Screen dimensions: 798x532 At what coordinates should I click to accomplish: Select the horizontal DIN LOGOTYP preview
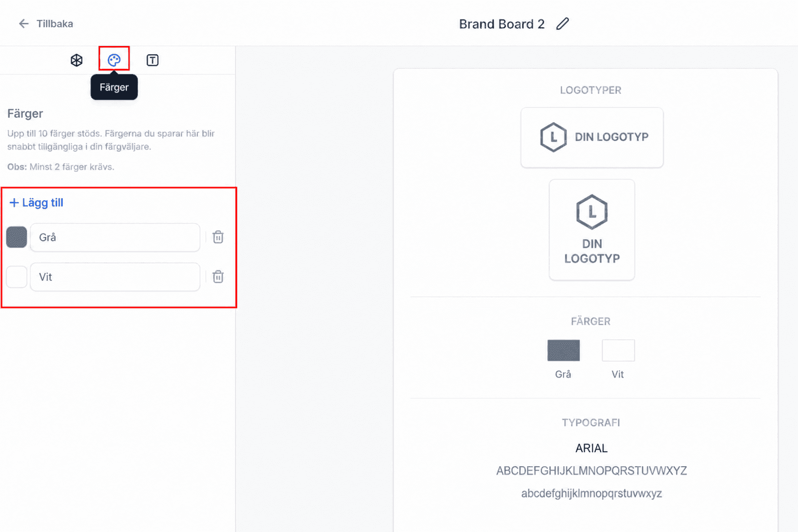592,137
